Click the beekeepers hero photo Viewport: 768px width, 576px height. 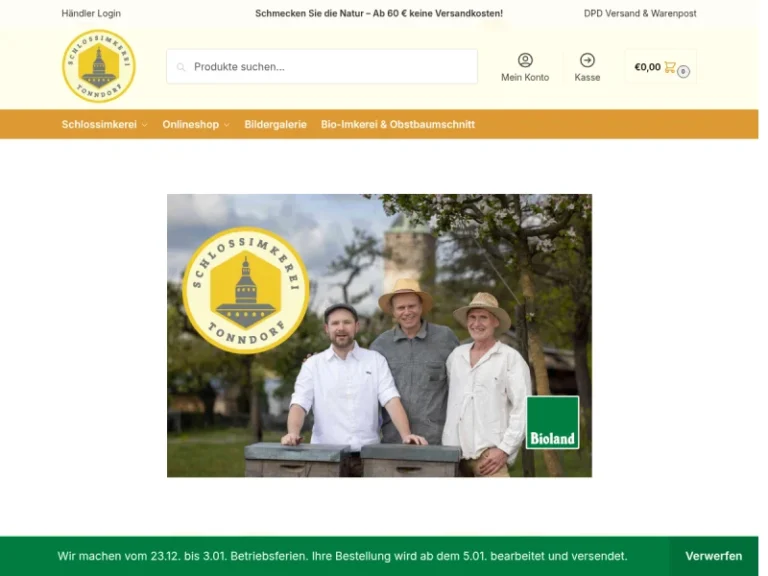click(x=379, y=336)
